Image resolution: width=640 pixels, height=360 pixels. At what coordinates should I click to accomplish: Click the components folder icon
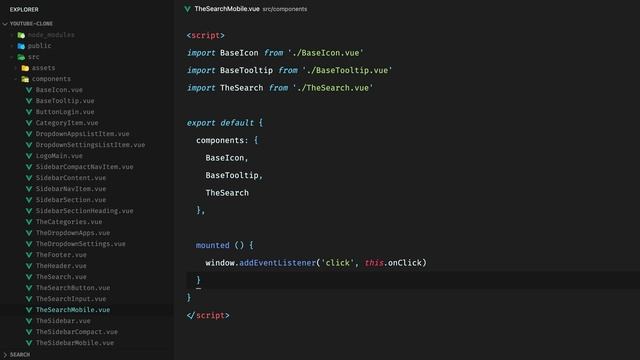[25, 79]
